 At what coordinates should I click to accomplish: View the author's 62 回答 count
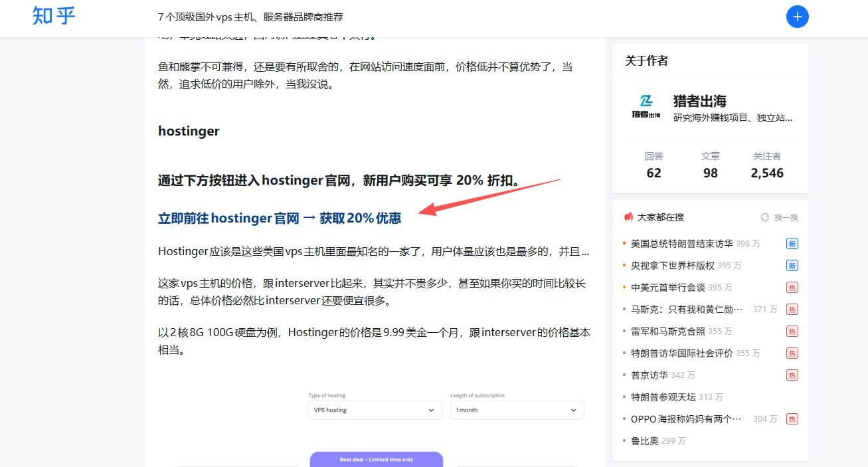(653, 165)
